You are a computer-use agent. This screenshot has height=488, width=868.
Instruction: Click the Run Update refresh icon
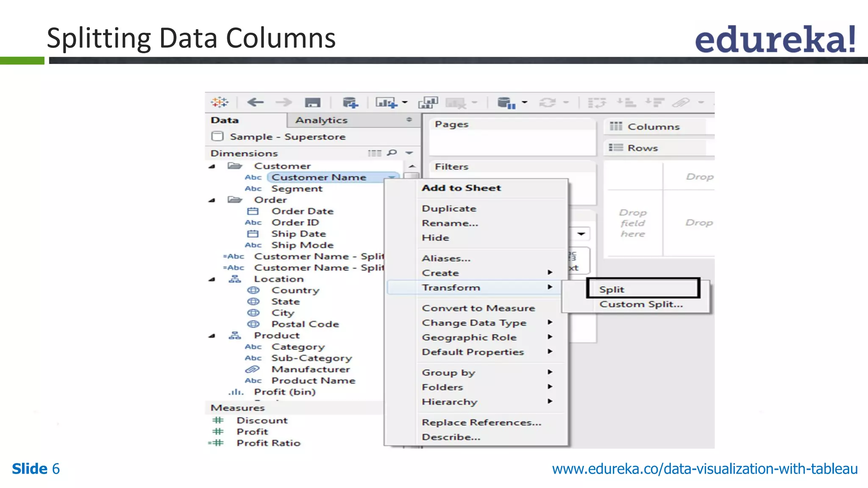(x=547, y=103)
